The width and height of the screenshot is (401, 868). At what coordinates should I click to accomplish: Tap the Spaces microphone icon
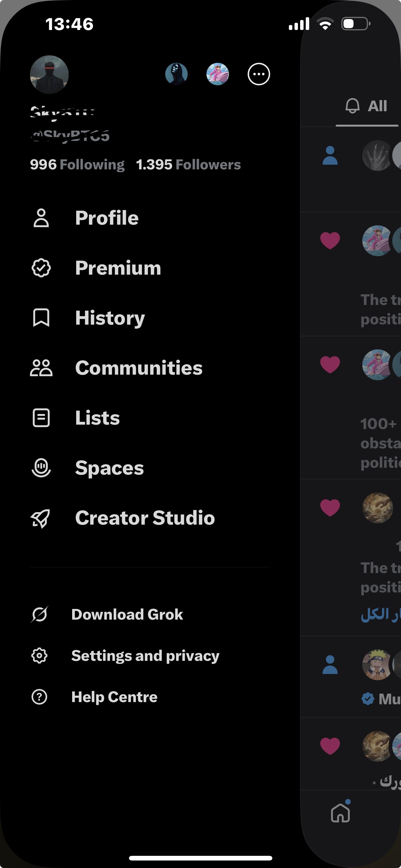coord(41,468)
